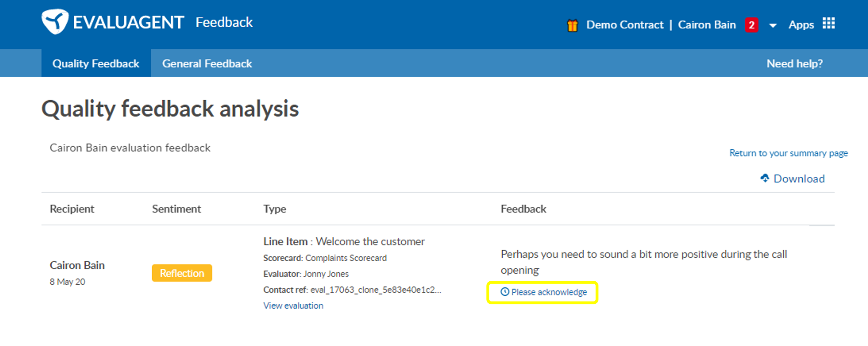
Task: Click the Please acknowledge link
Action: click(x=549, y=292)
